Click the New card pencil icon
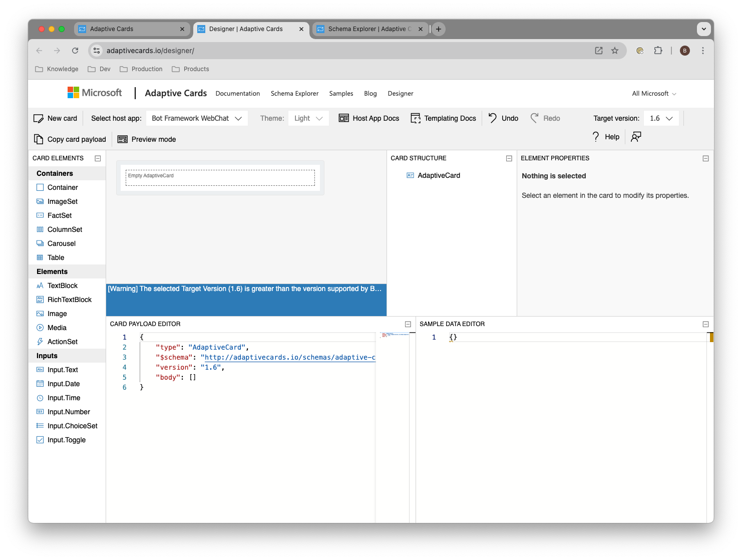The height and width of the screenshot is (560, 742). 39,119
